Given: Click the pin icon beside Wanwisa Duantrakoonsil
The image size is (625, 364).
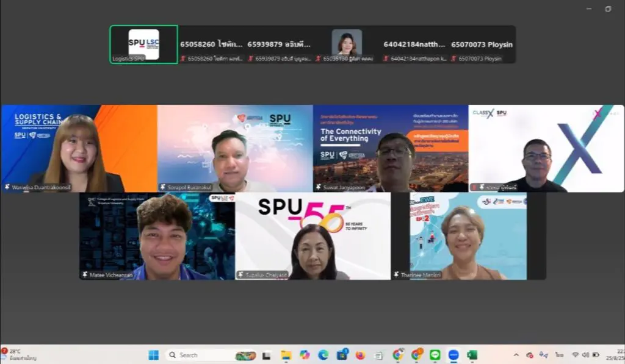Looking at the screenshot, I should (x=7, y=187).
